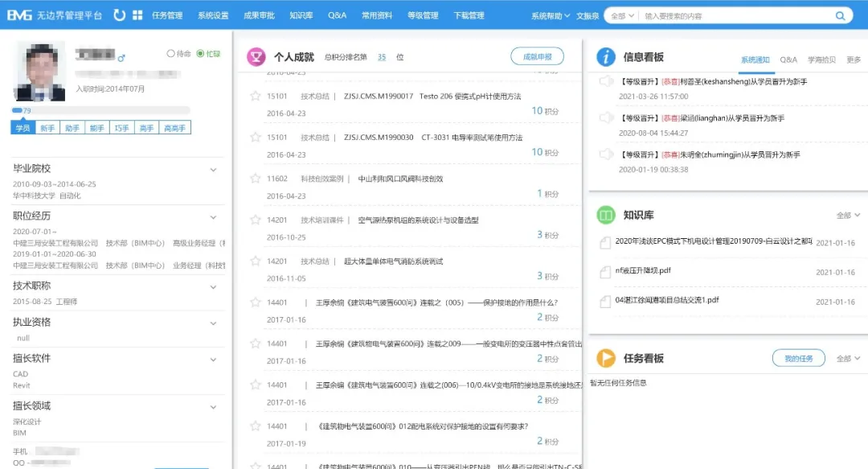
Task: Open file icon for nf液压升降坝.pdf
Action: click(605, 272)
